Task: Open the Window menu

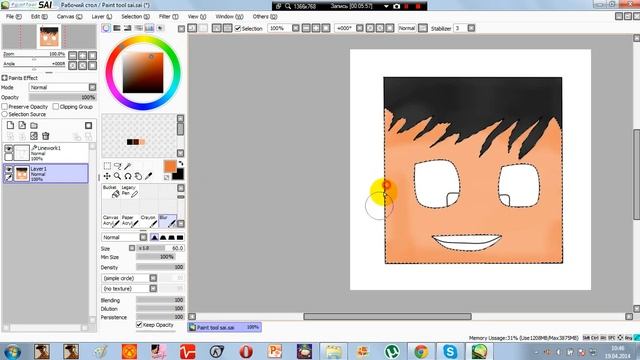Action: [229, 16]
